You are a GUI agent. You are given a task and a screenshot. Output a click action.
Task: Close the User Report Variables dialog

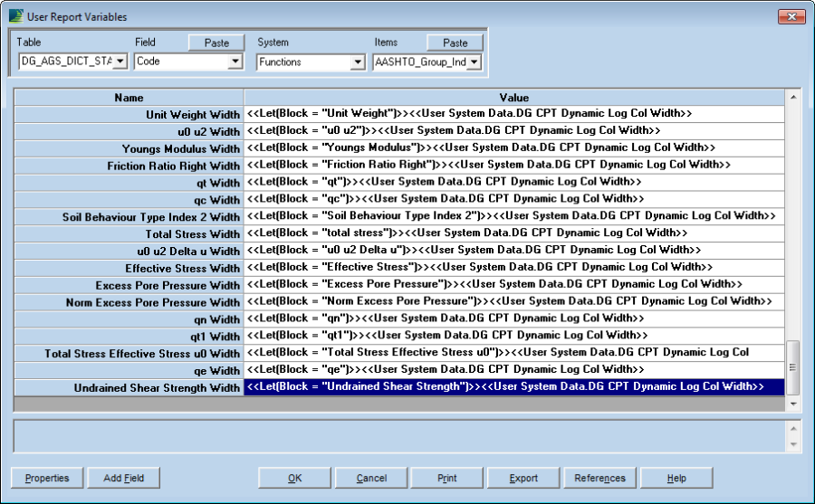click(791, 16)
